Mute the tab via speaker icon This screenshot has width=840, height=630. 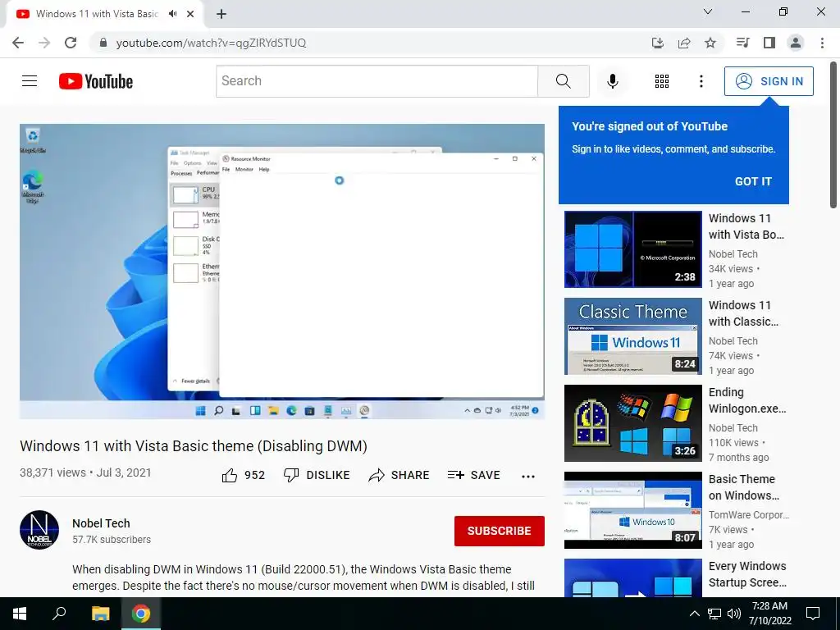pyautogui.click(x=172, y=14)
